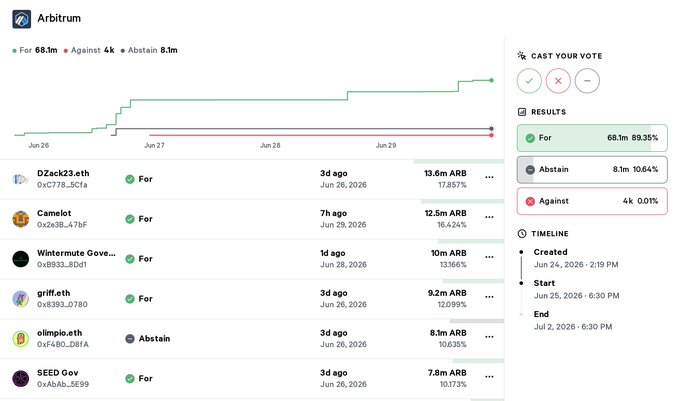Open more options for griff.eth vote

489,297
